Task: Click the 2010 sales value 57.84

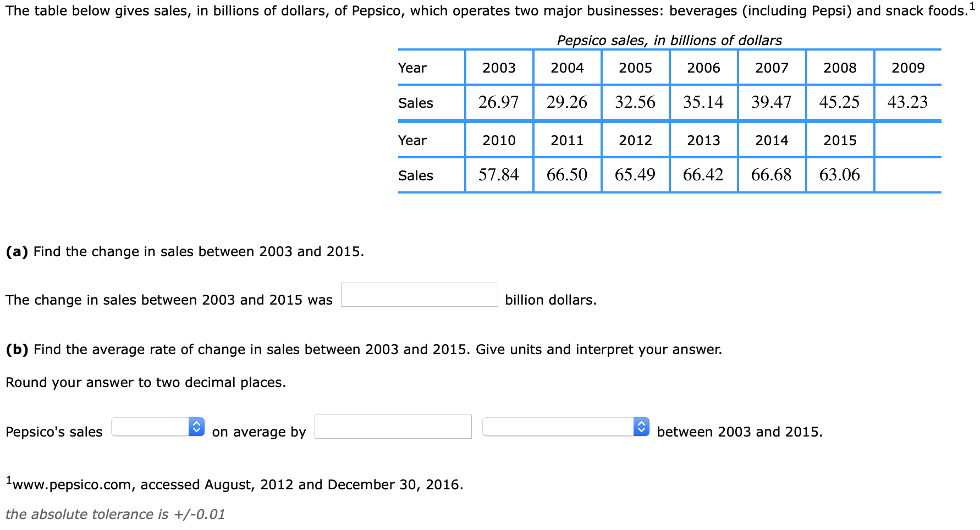Action: (498, 175)
